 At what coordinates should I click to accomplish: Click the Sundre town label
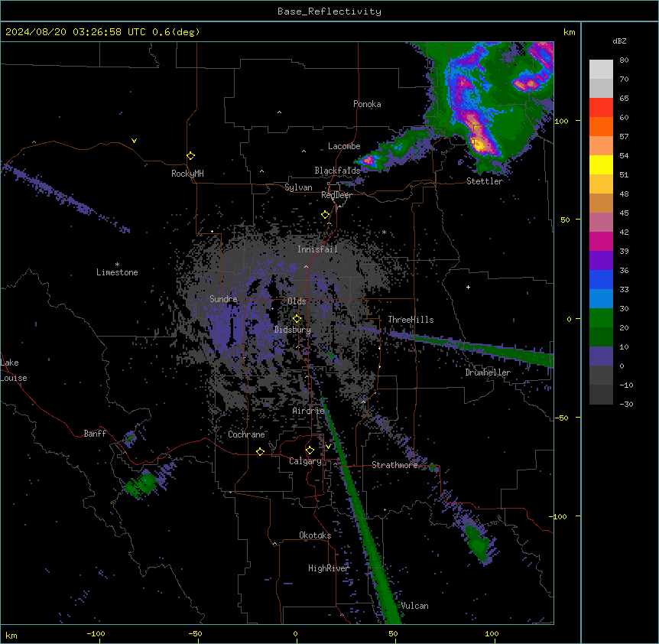click(223, 299)
